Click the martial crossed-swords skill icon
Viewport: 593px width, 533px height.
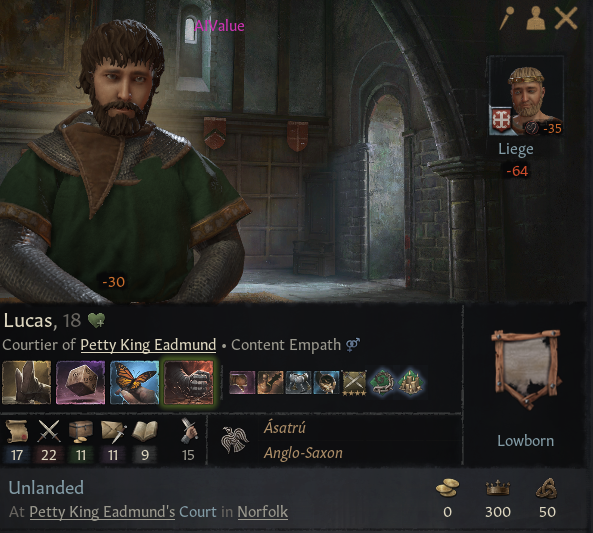point(49,431)
